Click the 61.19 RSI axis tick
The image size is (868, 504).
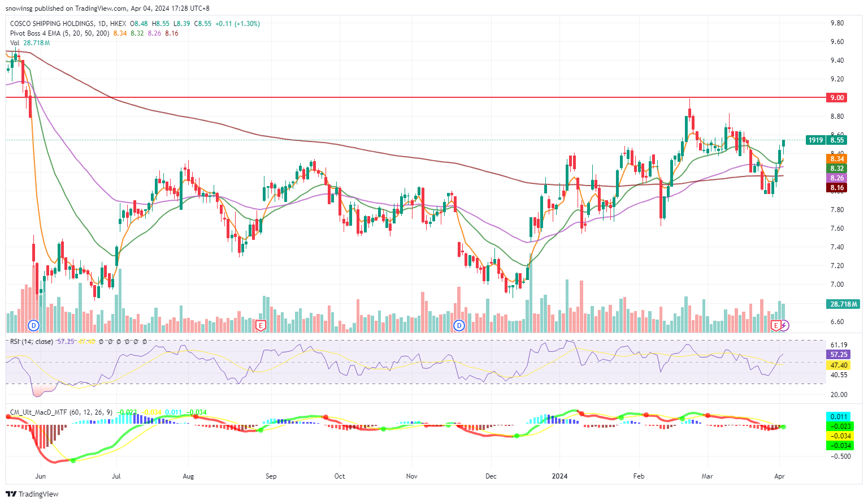tap(839, 345)
